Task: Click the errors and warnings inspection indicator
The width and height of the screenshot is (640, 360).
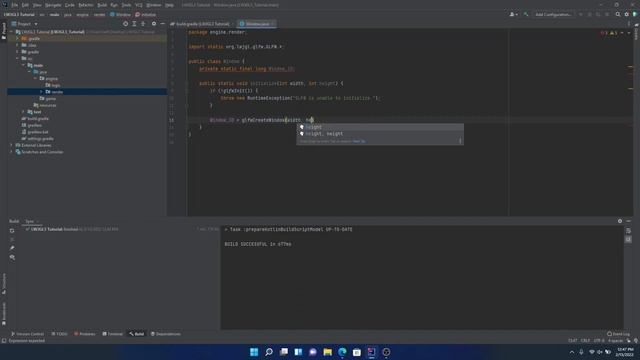Action: 609,33
